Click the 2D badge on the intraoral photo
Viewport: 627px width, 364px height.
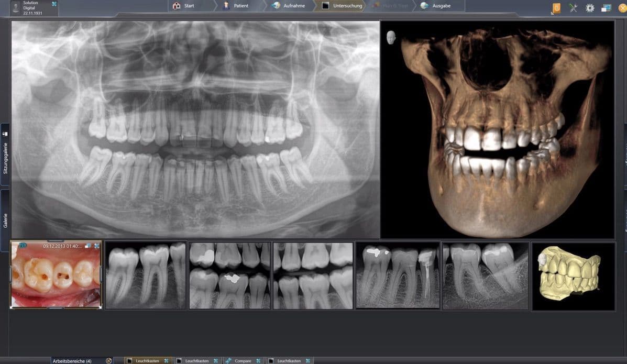point(22,245)
